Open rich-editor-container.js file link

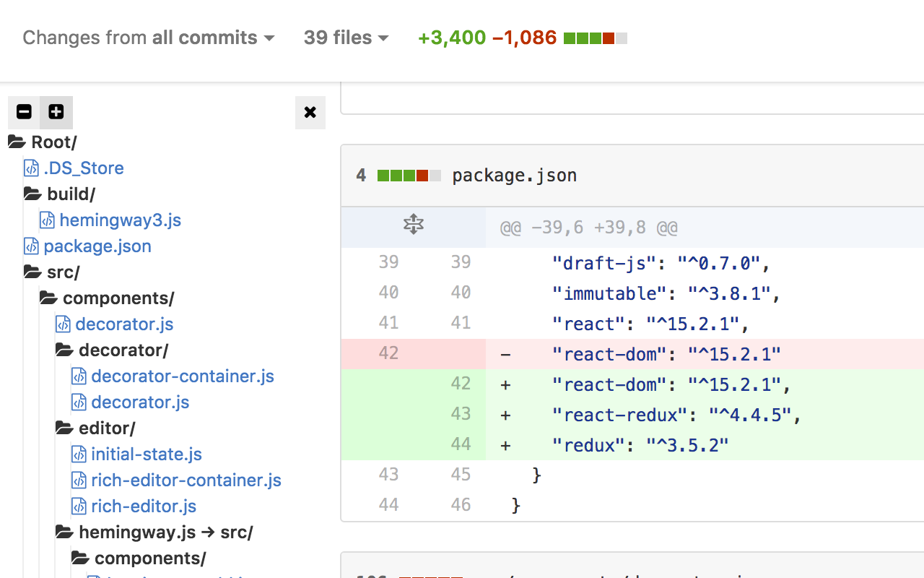click(186, 480)
